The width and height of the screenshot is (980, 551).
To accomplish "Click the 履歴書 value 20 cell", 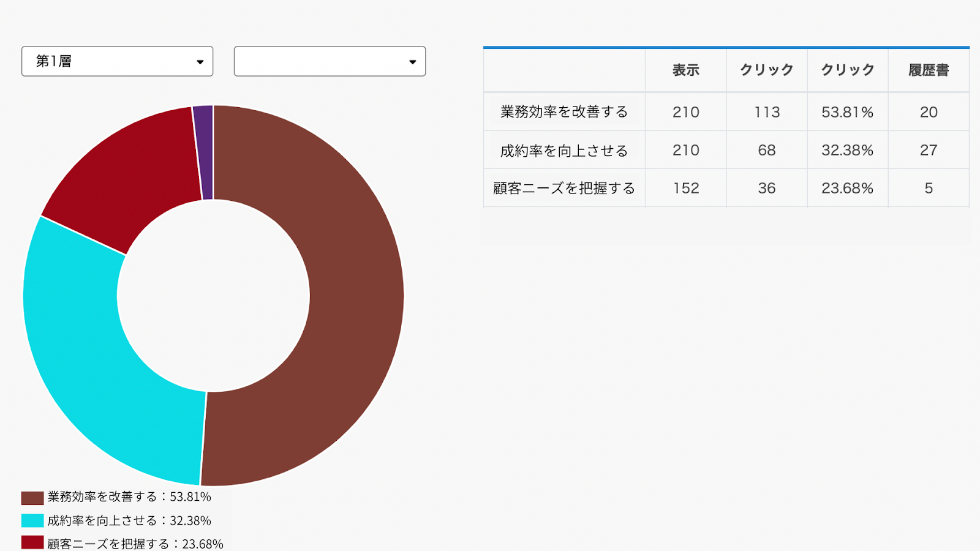I will tap(929, 112).
